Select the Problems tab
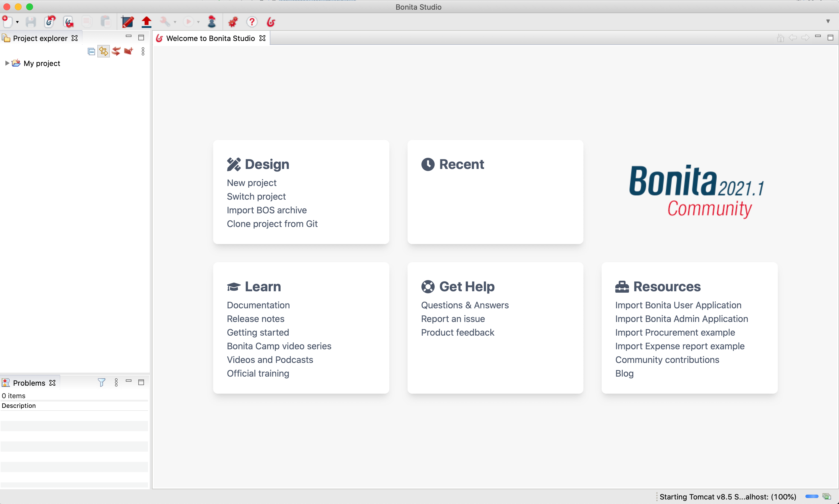Image resolution: width=839 pixels, height=504 pixels. [x=29, y=383]
